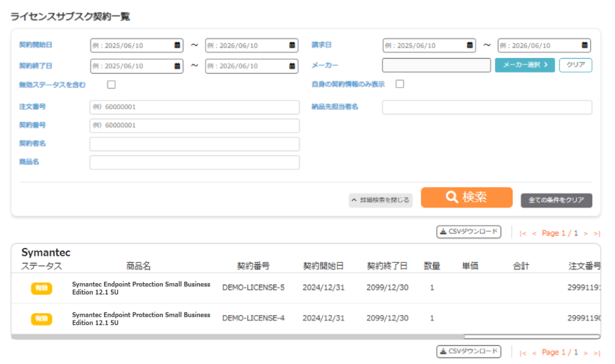Open calendar for 契約開始日 end date
Screen dimensions: 615x364
(292, 45)
